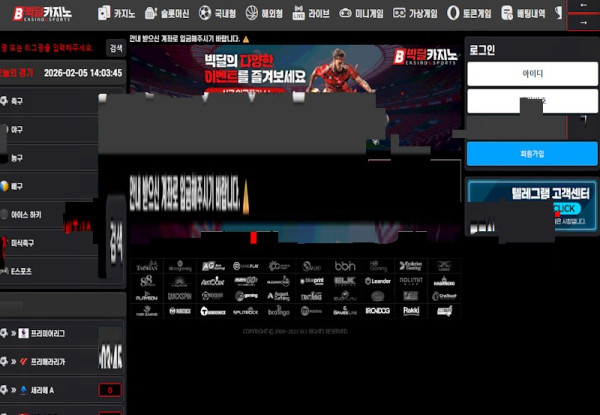Click the 해외형 sports icon
This screenshot has width=600, height=415.
click(x=251, y=14)
